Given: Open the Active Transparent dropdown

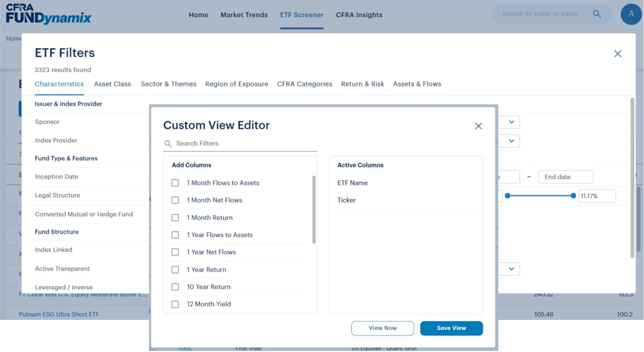Looking at the screenshot, I should 511,269.
